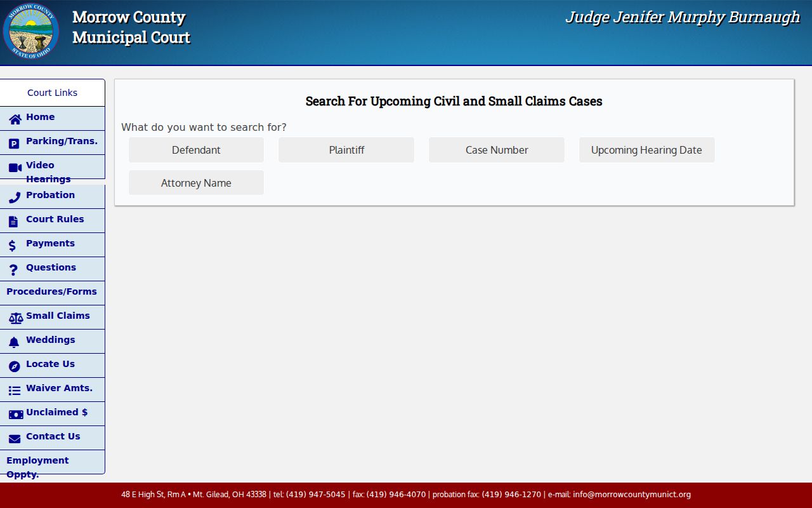Click the 'What do you want to search for?' text
The width and height of the screenshot is (812, 508).
(204, 127)
